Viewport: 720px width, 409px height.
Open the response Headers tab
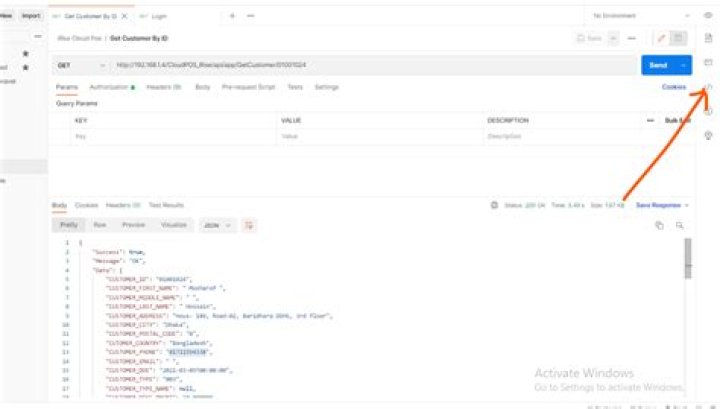click(x=123, y=205)
